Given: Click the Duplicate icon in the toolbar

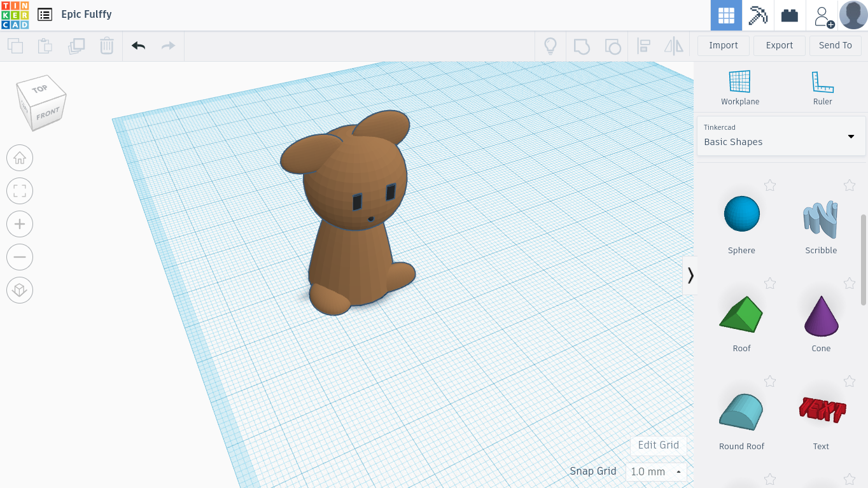Looking at the screenshot, I should click(x=76, y=46).
